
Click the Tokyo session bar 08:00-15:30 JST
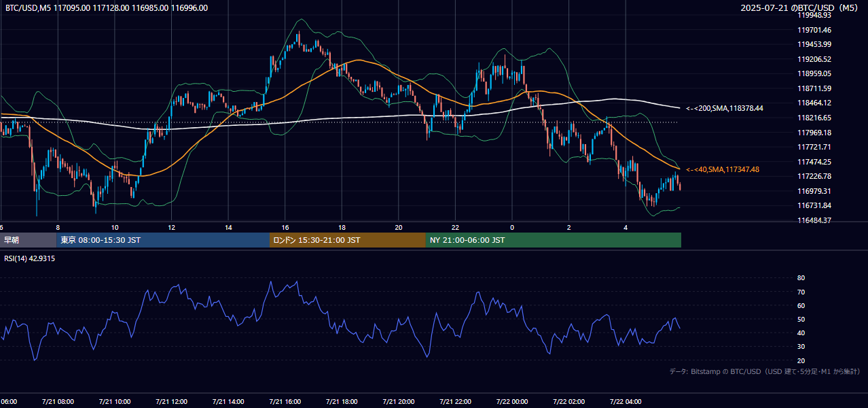[x=164, y=240]
